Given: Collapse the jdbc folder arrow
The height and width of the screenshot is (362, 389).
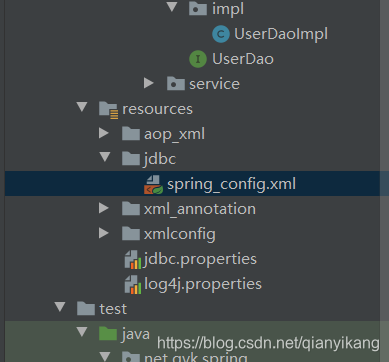Looking at the screenshot, I should click(104, 157).
